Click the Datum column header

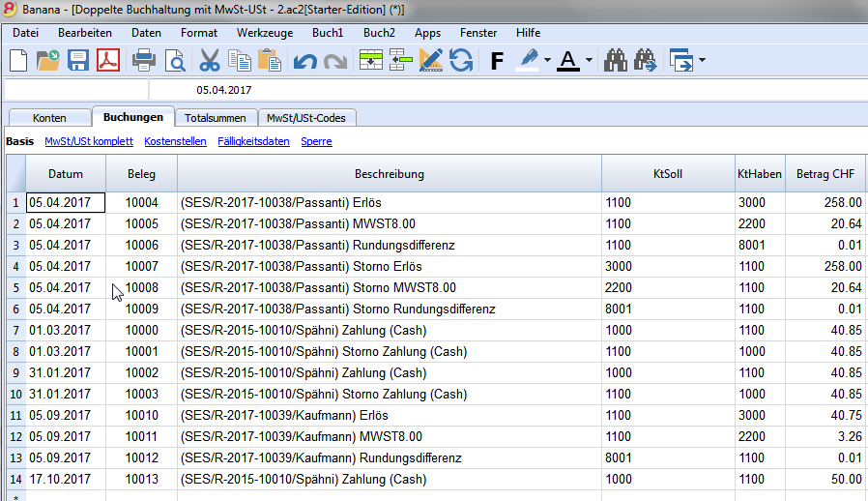66,173
